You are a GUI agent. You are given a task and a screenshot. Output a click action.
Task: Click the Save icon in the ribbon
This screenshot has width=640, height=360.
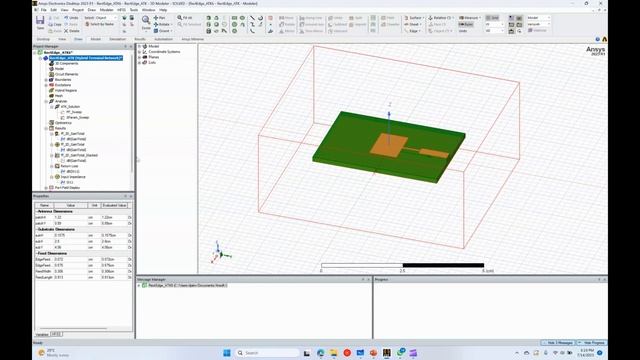tap(40, 22)
